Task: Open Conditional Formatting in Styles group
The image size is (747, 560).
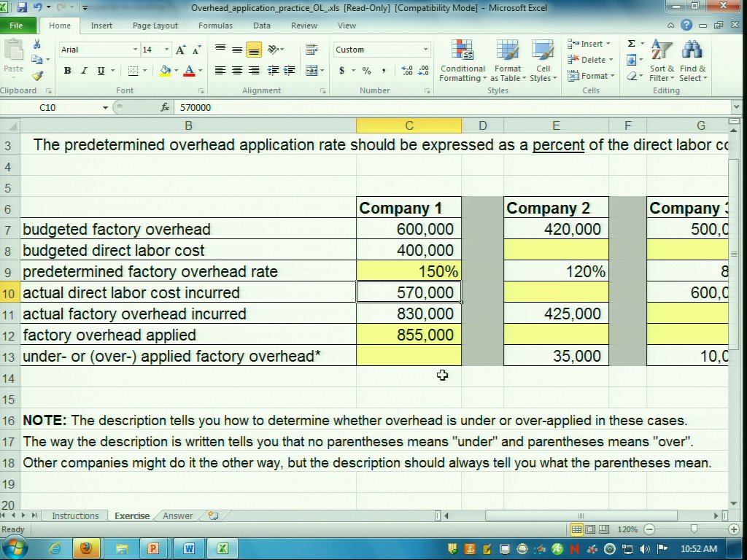Action: (x=462, y=61)
